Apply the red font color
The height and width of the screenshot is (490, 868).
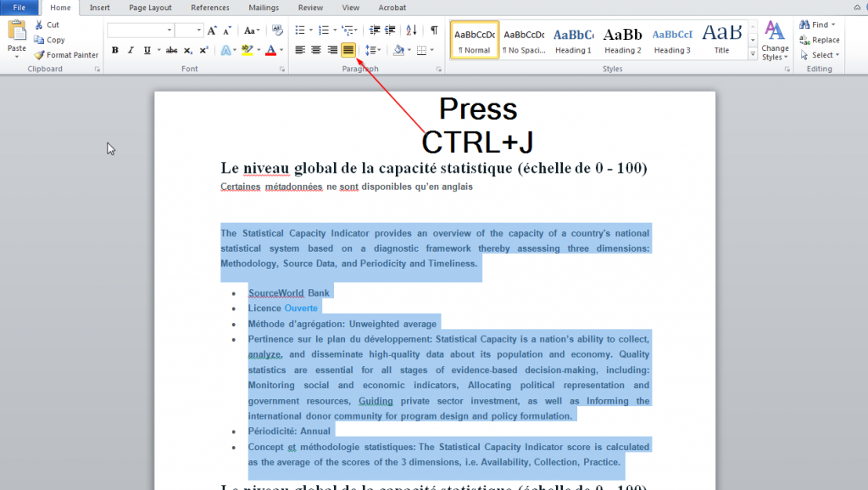tap(270, 50)
